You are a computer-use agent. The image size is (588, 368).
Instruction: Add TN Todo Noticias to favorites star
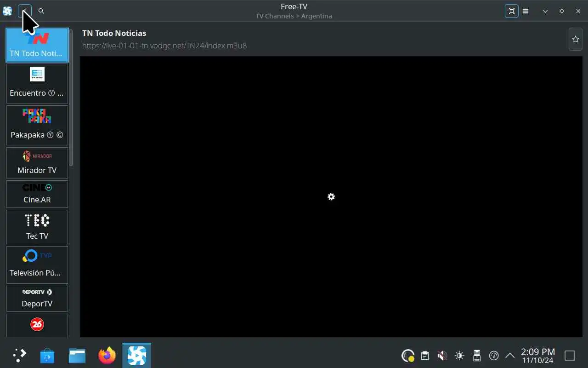pyautogui.click(x=576, y=39)
